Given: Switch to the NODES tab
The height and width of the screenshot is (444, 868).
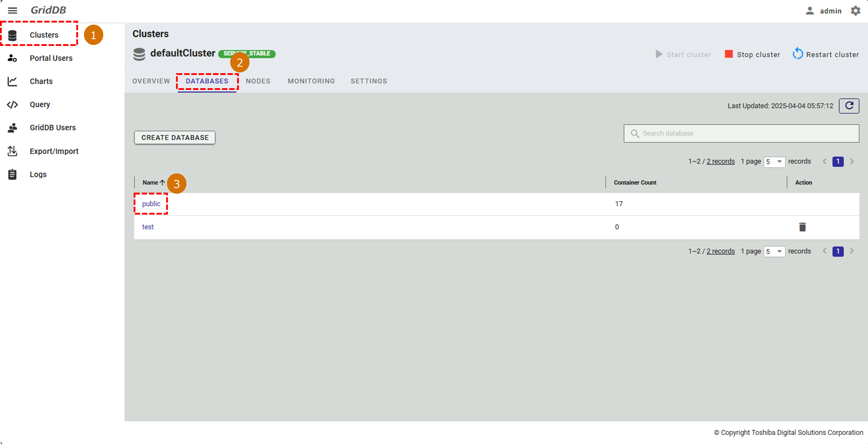Looking at the screenshot, I should [x=258, y=81].
